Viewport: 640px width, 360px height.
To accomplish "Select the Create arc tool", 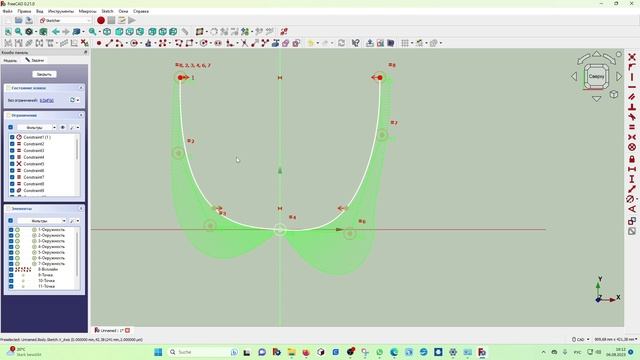I will [119, 43].
